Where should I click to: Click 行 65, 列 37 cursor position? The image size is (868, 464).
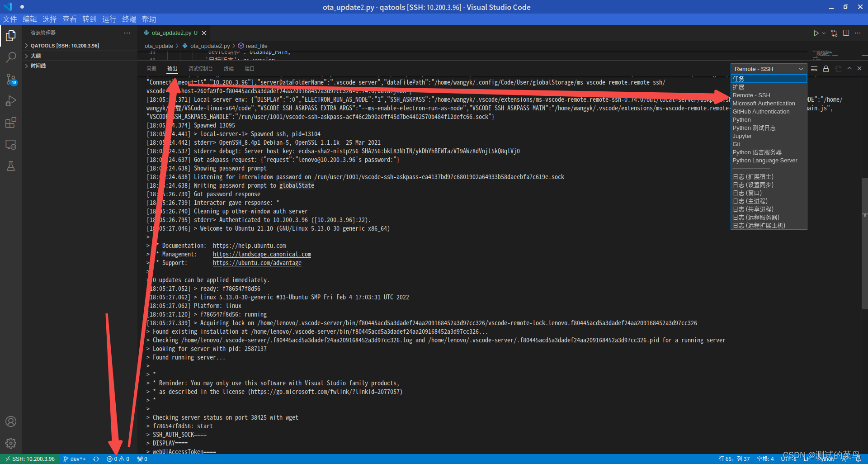(x=734, y=459)
